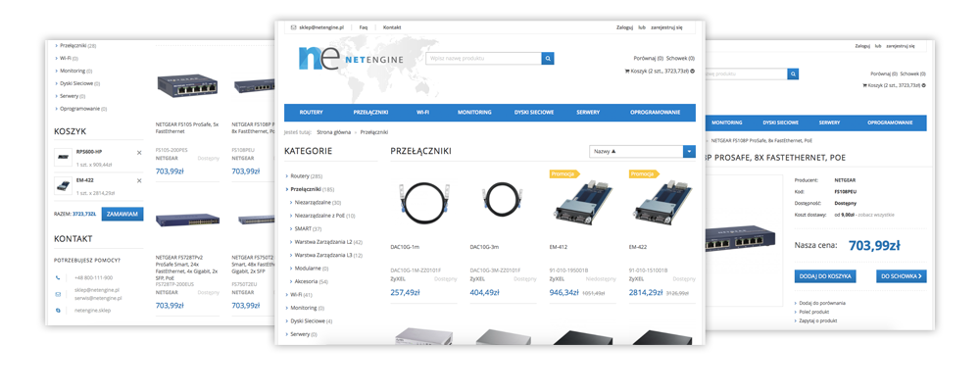Click Promocja badge on EM-422
This screenshot has width=980, height=392.
[644, 173]
